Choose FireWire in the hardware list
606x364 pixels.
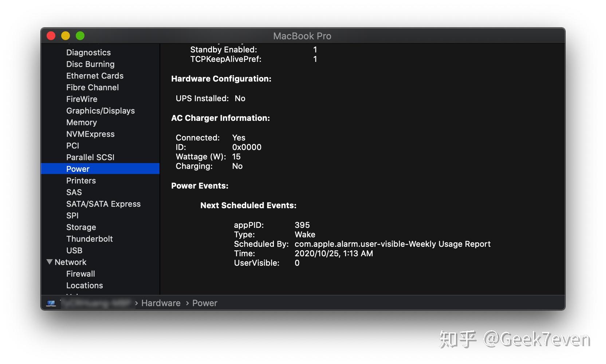point(82,99)
